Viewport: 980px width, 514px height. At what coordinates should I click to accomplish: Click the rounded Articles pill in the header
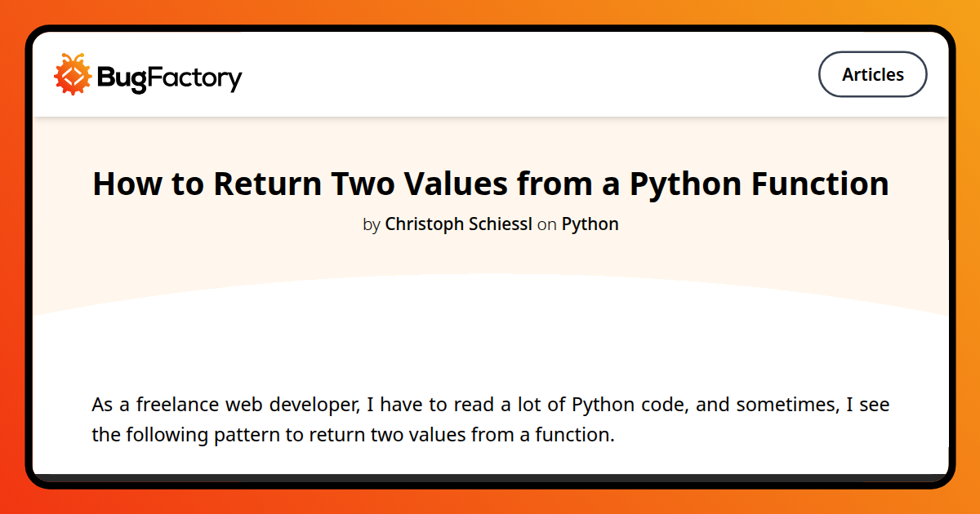[x=872, y=74]
